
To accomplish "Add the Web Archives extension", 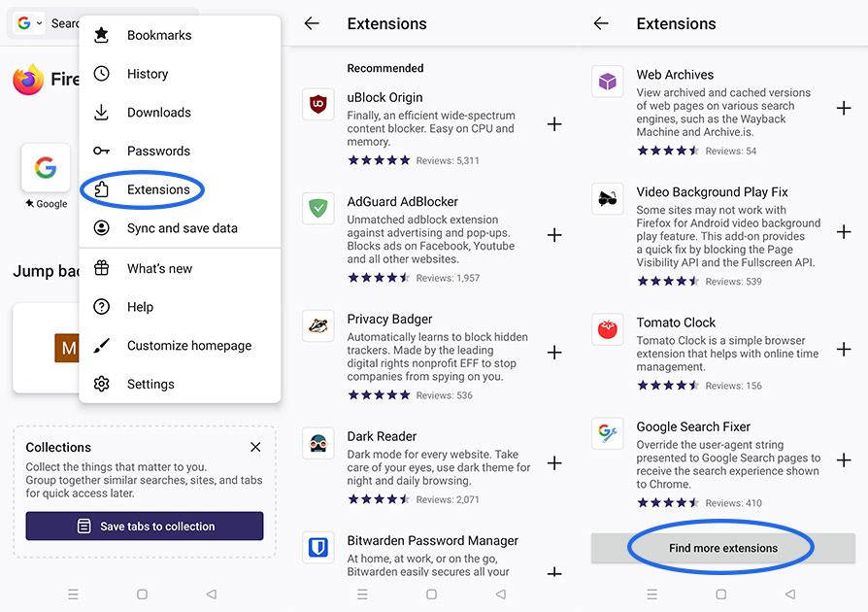I will tap(844, 108).
